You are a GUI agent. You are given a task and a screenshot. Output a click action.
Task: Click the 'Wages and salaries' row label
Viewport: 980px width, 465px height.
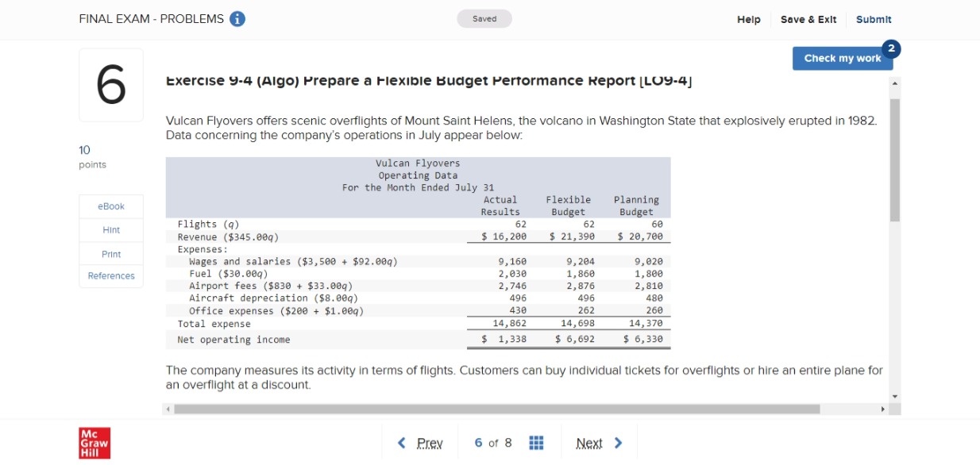click(293, 261)
